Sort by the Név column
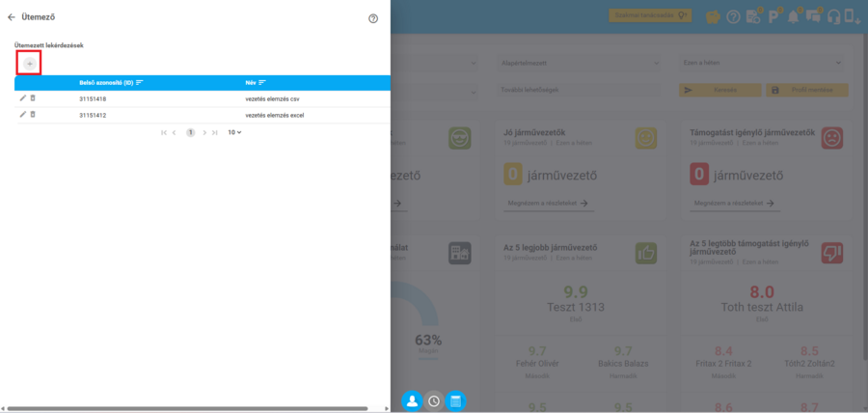Image resolution: width=868 pixels, height=413 pixels. pos(256,82)
